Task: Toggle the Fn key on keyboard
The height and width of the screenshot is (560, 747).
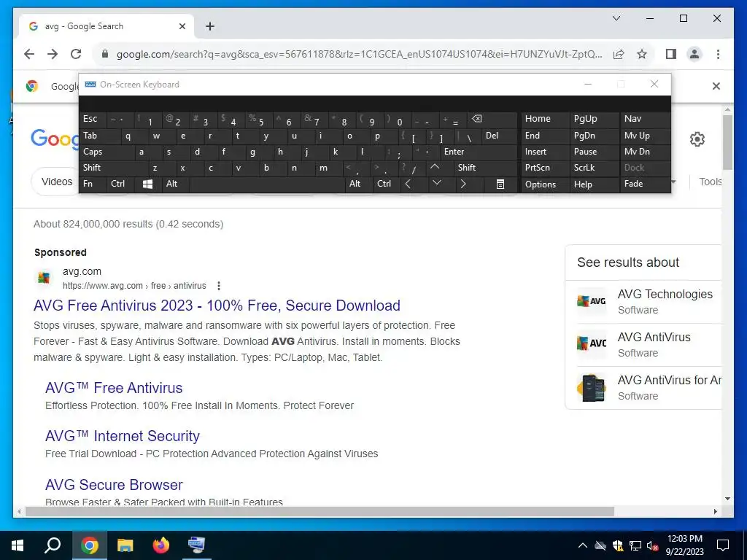Action: [x=93, y=184]
